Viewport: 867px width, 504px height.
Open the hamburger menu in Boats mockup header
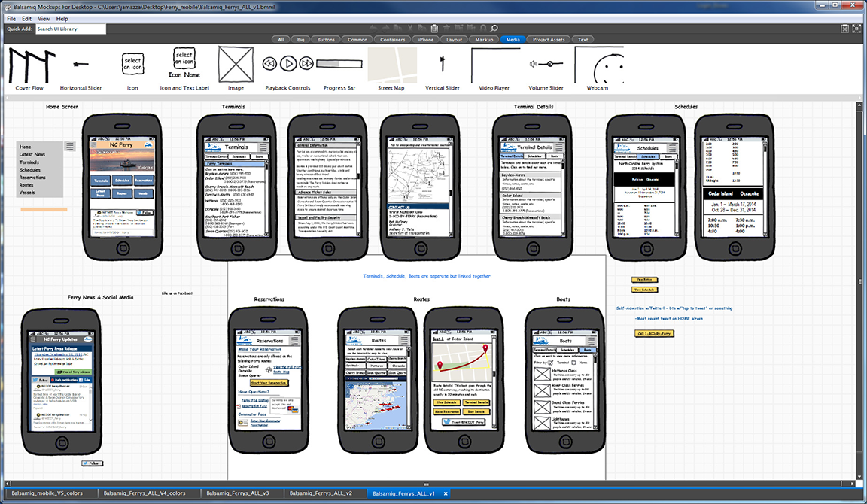[x=592, y=341]
